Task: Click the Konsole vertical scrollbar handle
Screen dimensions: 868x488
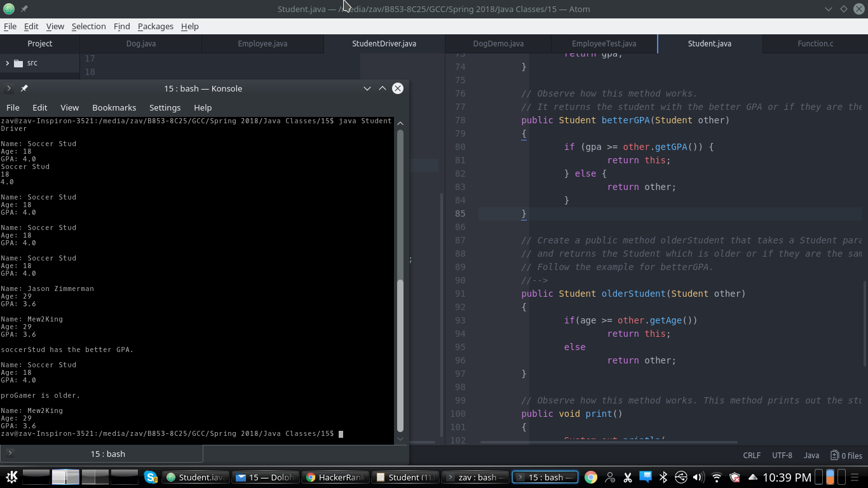Action: click(400, 356)
